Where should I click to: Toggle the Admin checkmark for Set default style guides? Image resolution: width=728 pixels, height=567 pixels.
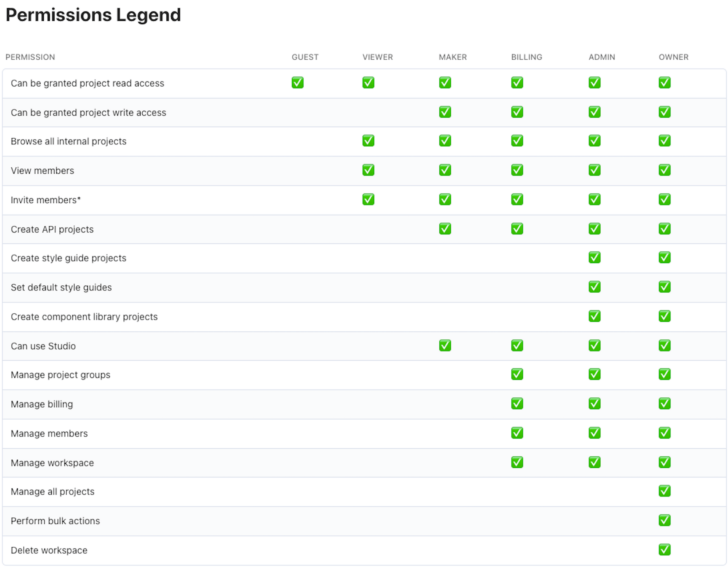[x=594, y=287]
